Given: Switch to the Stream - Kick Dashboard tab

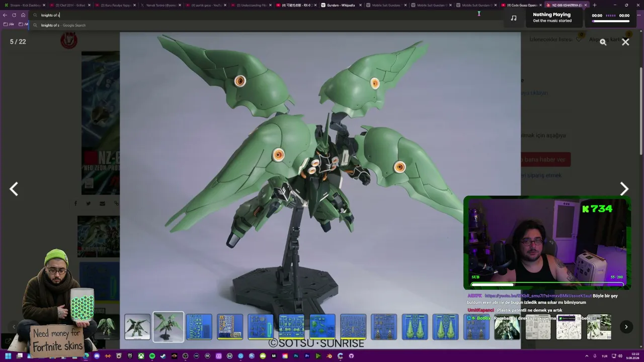Looking at the screenshot, I should (25, 5).
